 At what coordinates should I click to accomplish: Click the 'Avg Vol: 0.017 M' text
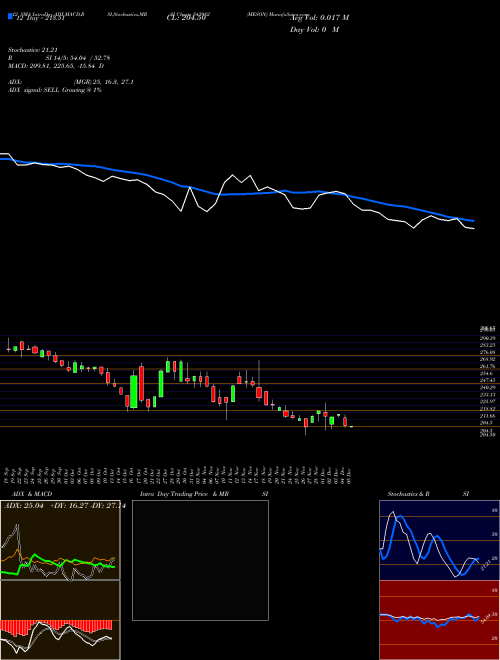[320, 18]
